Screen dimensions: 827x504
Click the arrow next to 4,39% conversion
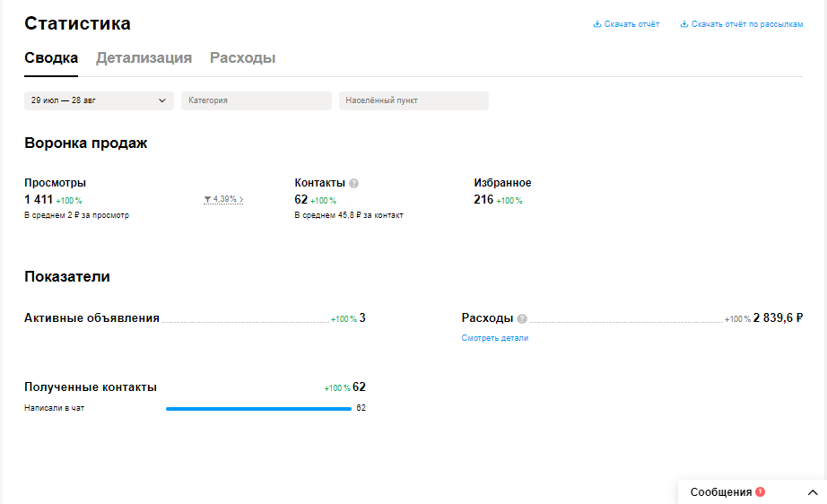point(241,199)
